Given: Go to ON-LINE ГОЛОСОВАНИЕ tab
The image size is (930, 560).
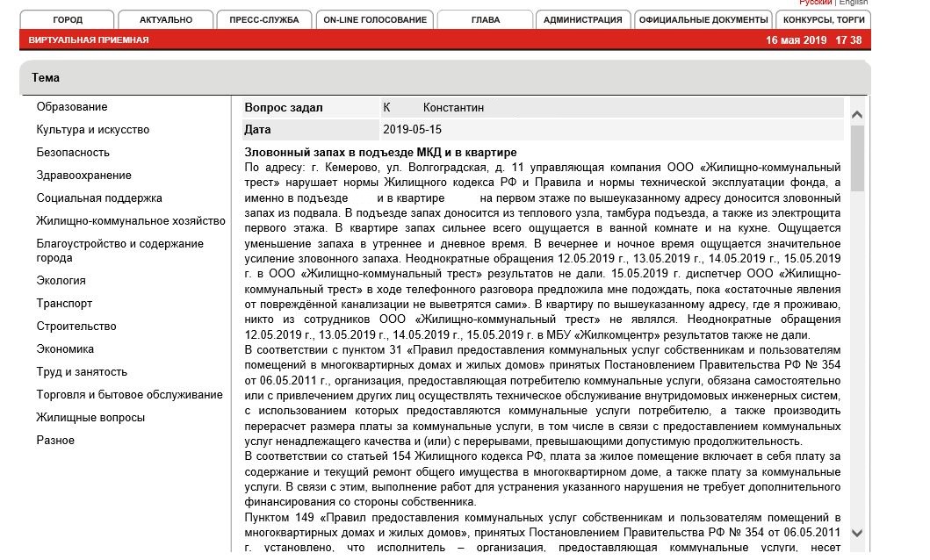Looking at the screenshot, I should coord(375,19).
